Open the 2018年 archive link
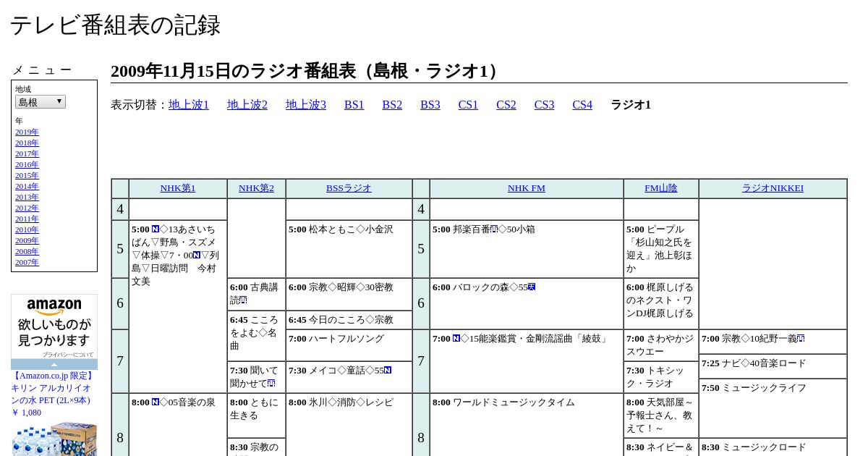Screen dimensions: 868x456 27,143
